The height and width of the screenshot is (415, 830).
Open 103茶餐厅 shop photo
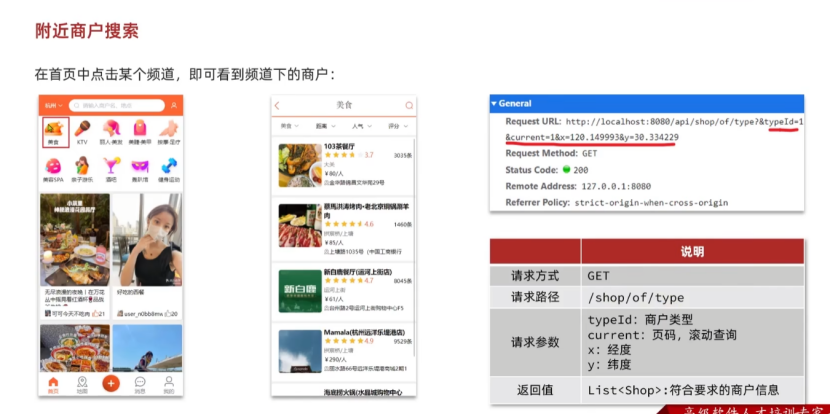click(300, 165)
